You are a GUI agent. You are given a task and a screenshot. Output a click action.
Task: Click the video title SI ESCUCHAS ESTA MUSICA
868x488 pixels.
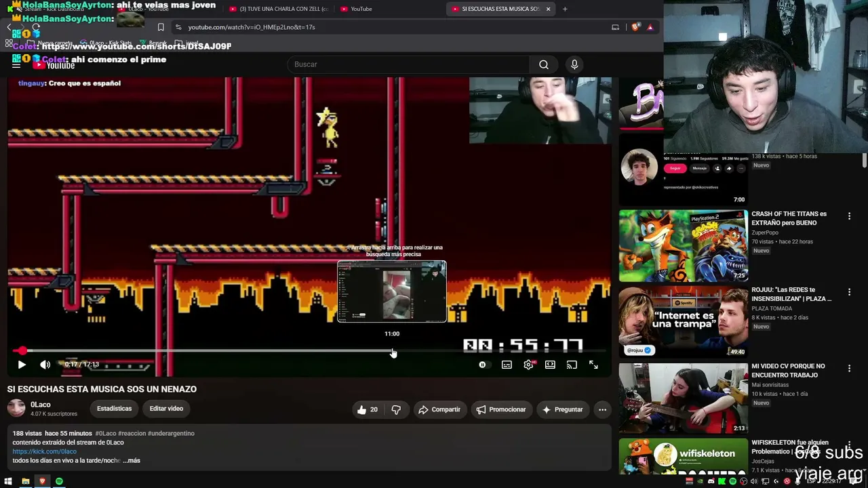[x=102, y=389]
